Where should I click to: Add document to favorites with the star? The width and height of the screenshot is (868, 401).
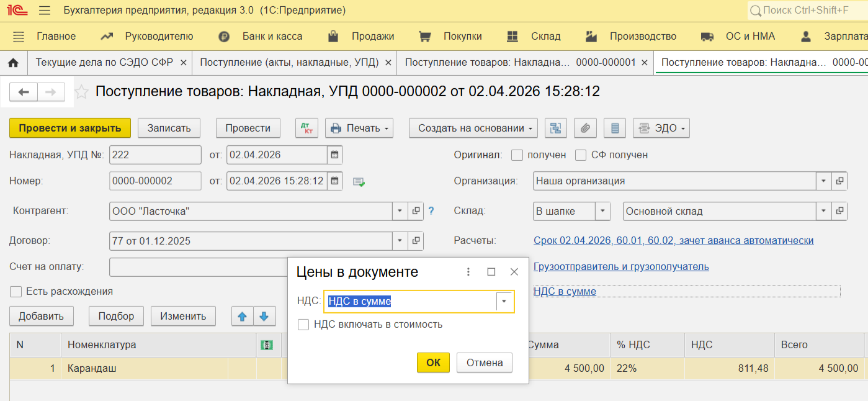point(81,92)
